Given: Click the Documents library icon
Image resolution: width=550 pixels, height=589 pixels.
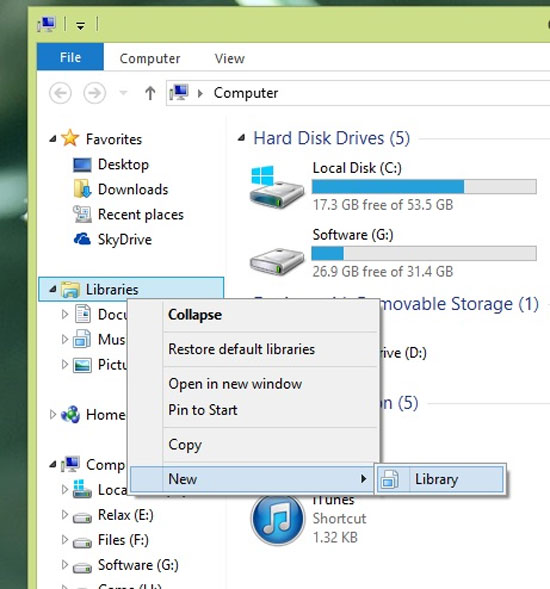Looking at the screenshot, I should 83,314.
